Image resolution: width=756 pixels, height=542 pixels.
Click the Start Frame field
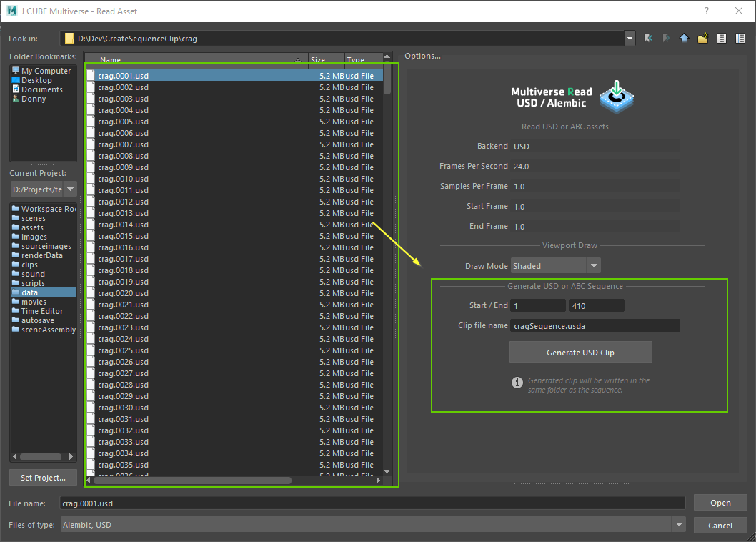[595, 206]
